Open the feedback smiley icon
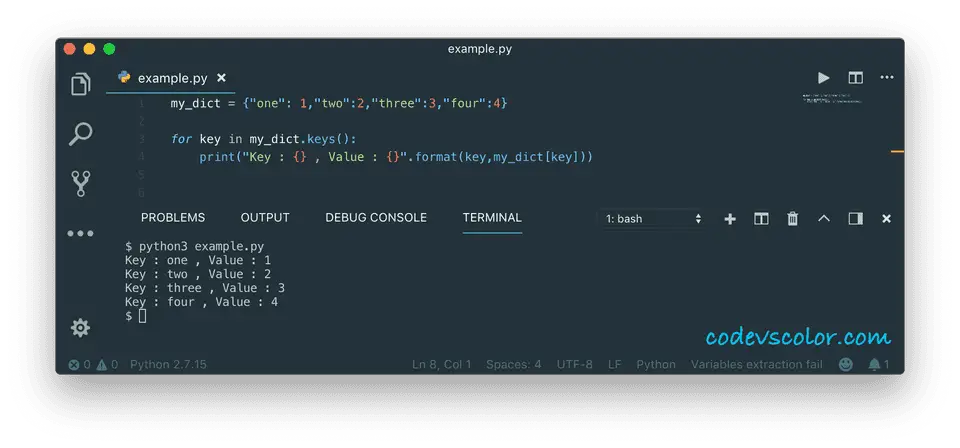This screenshot has height=448, width=960. pos(846,365)
